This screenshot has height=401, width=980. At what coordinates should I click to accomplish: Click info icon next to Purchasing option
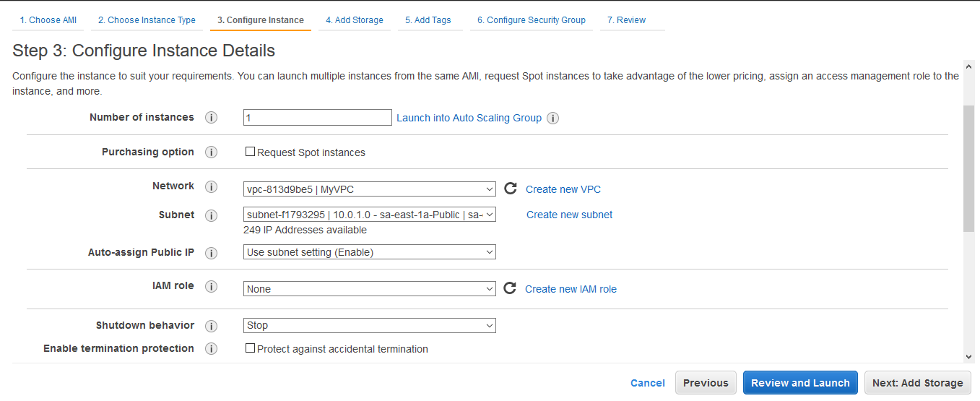point(211,152)
